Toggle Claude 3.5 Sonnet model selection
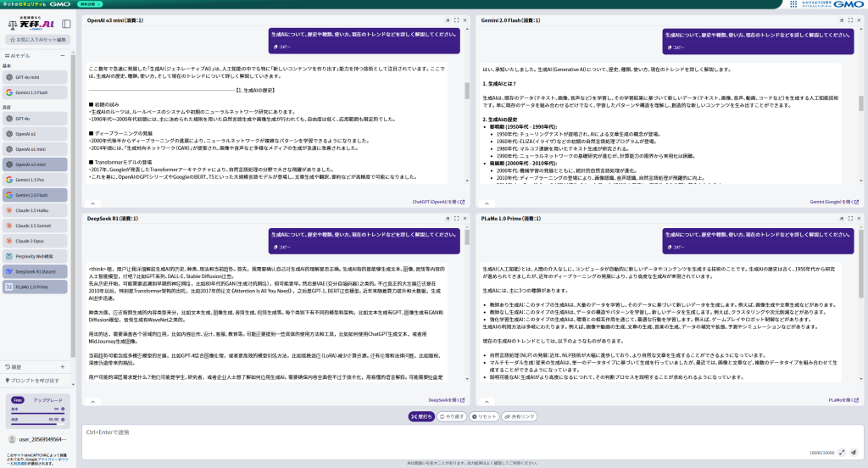This screenshot has width=868, height=468. click(35, 226)
